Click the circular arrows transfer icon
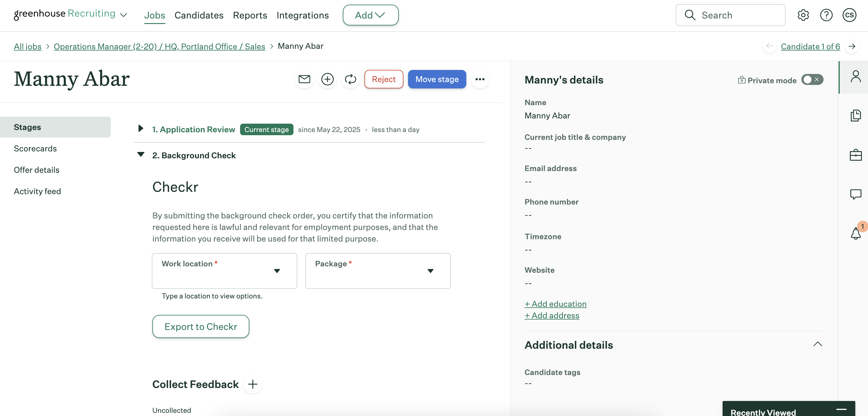Viewport: 868px width, 416px height. (x=350, y=79)
